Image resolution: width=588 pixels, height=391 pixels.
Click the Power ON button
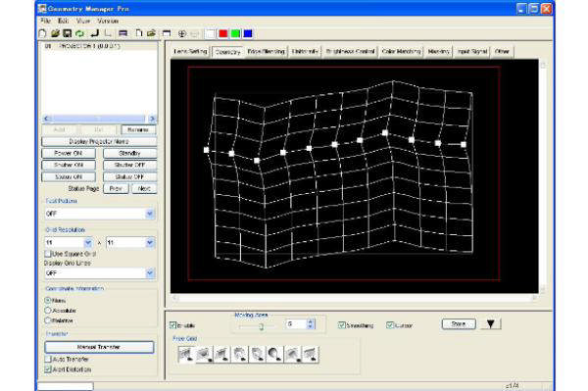point(69,153)
